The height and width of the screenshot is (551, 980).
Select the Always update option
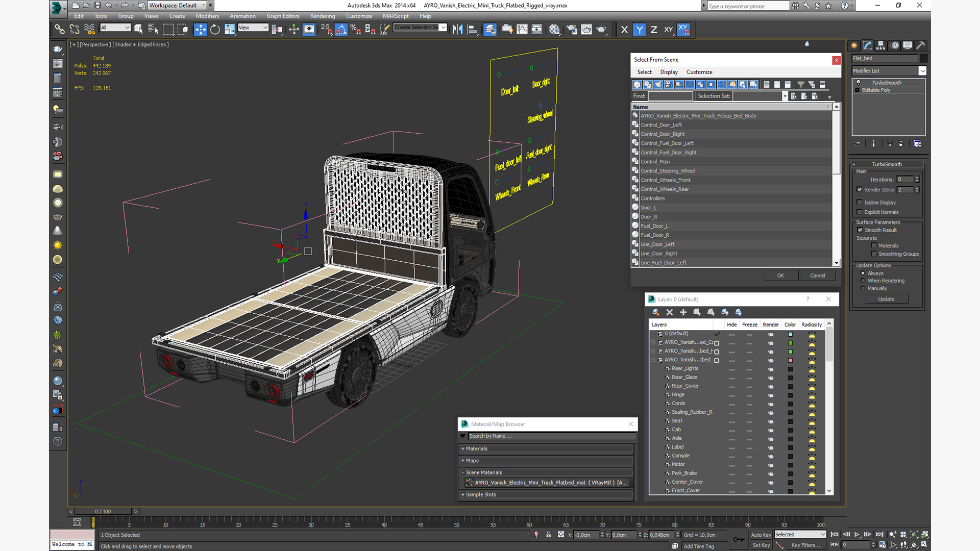[863, 273]
